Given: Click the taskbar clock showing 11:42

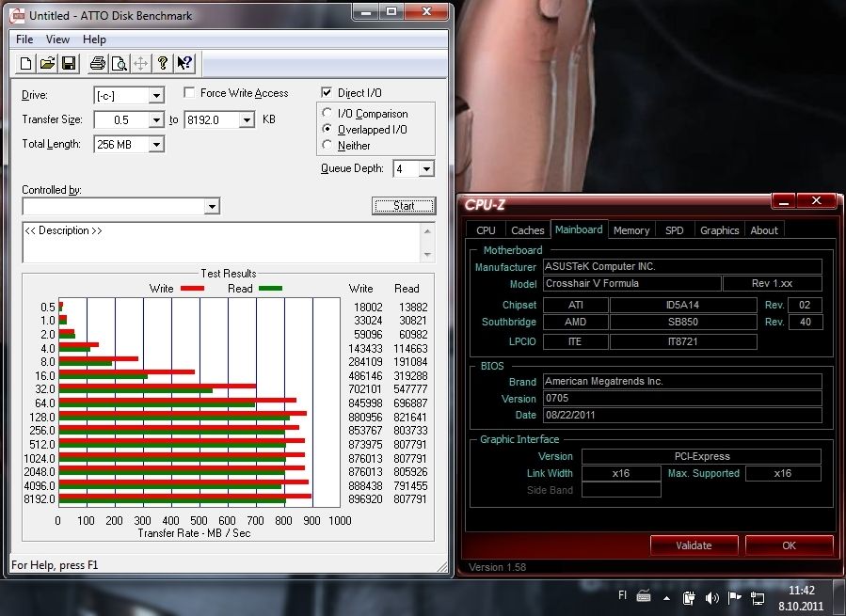Looking at the screenshot, I should [801, 597].
